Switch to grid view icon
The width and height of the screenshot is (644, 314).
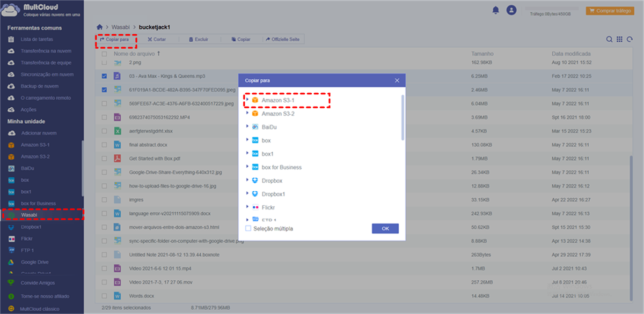(619, 39)
